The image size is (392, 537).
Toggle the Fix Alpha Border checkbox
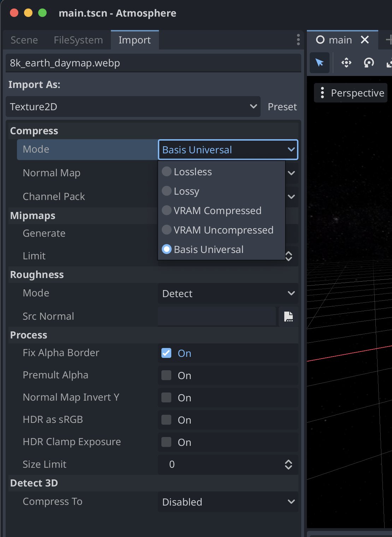tap(166, 353)
